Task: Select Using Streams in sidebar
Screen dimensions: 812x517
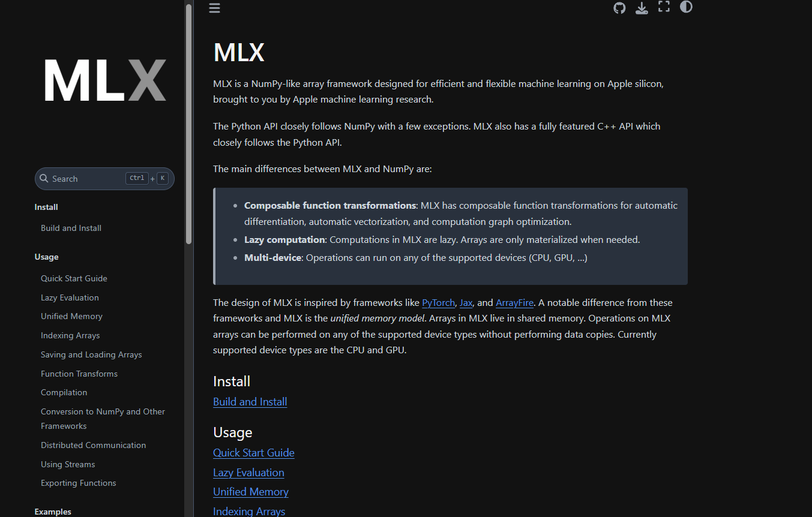Action: [68, 464]
